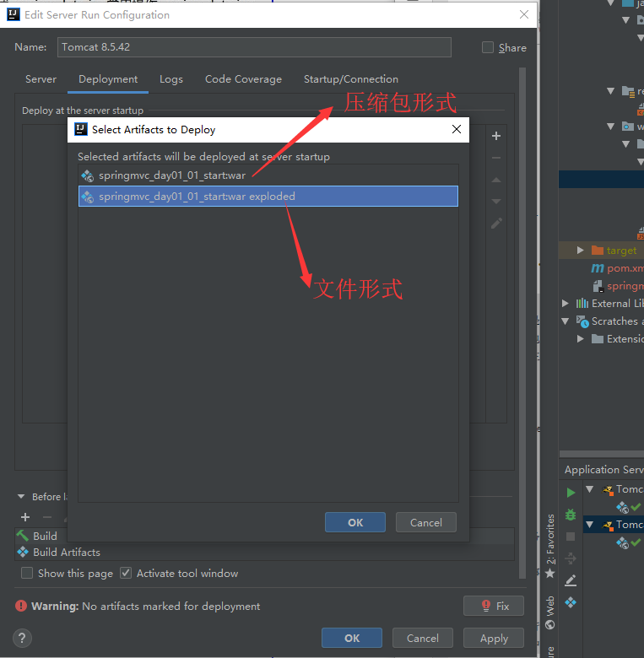
Task: Confirm Select Artifacts dialog with OK
Action: pos(355,522)
